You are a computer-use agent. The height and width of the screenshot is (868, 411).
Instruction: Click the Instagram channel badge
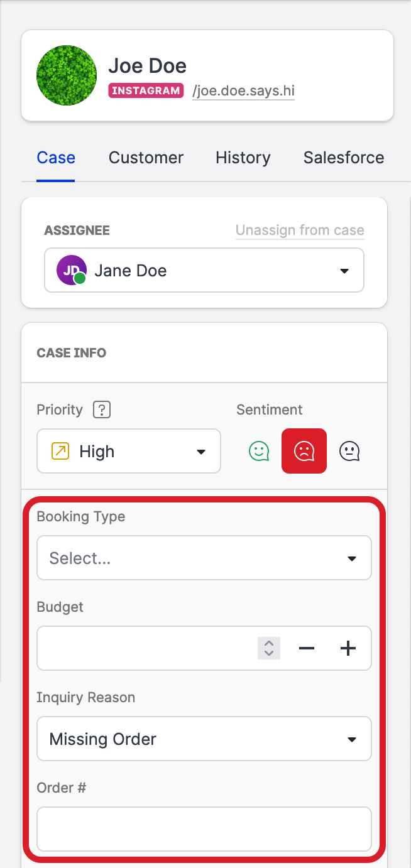point(146,90)
